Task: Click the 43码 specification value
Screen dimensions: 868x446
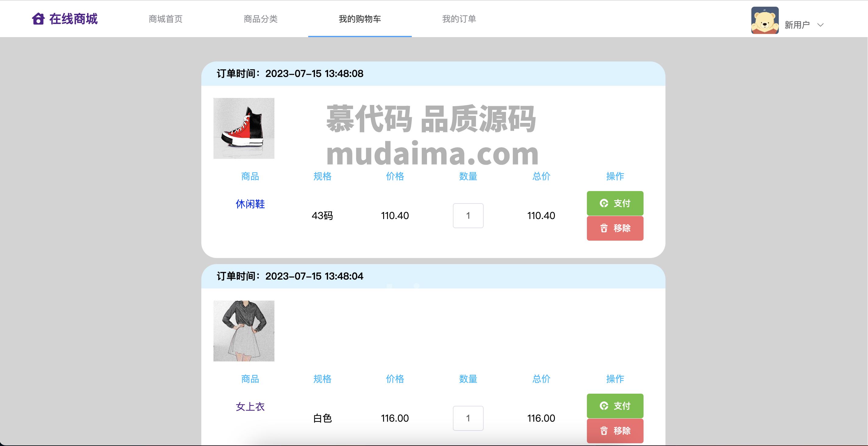Action: click(x=322, y=216)
